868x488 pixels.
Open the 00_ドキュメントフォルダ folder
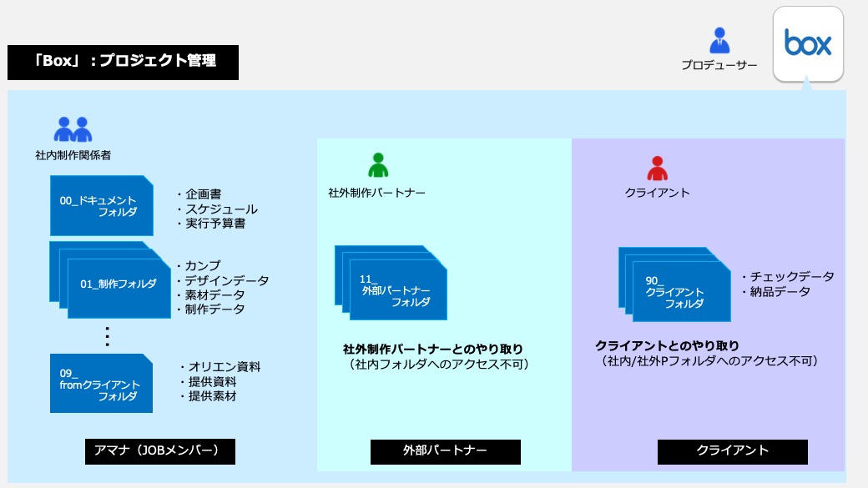pyautogui.click(x=101, y=205)
